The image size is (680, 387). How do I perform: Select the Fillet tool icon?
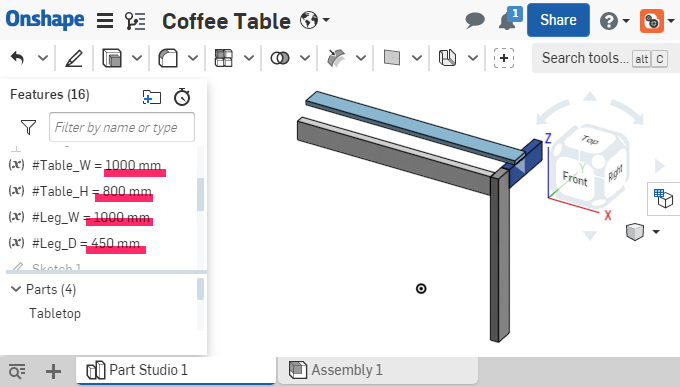coord(168,58)
